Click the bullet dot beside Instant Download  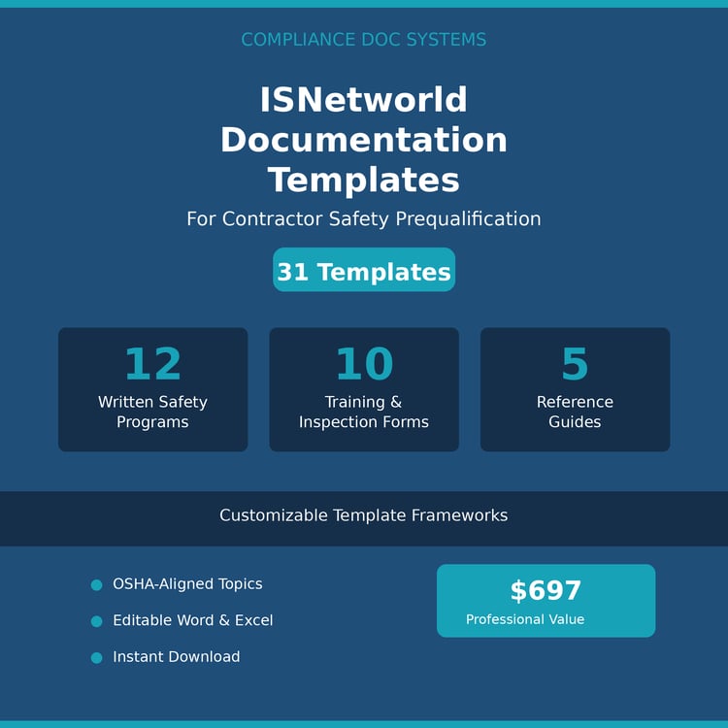click(x=96, y=657)
